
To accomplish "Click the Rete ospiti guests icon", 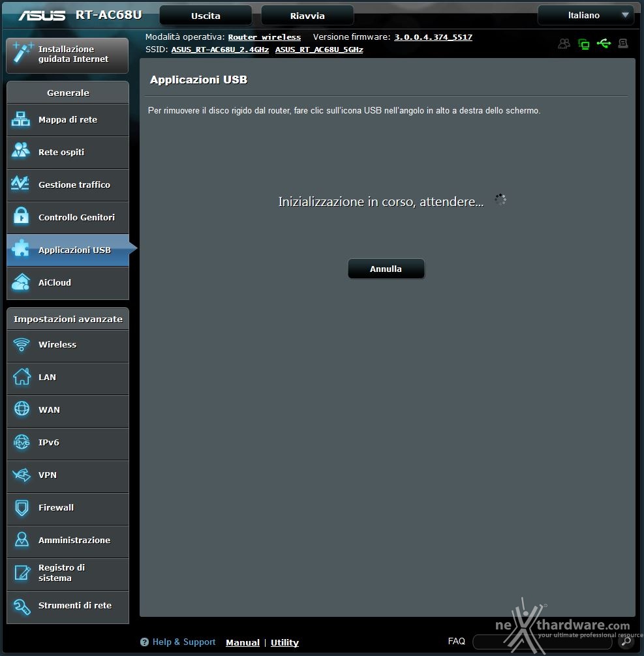I will [x=20, y=151].
